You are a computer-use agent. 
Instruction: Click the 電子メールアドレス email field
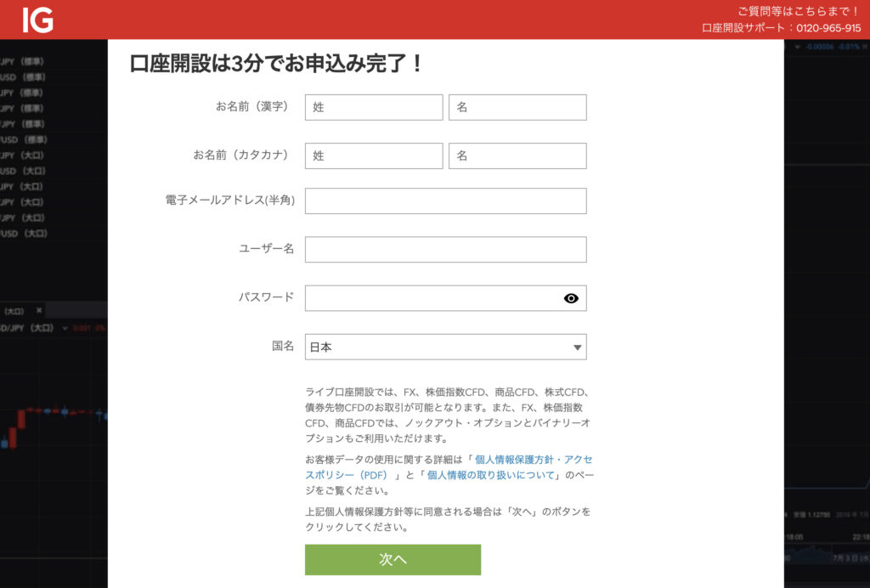coord(445,201)
